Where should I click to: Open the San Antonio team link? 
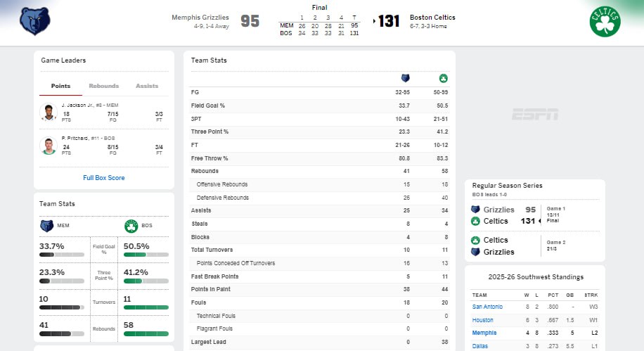pos(487,307)
